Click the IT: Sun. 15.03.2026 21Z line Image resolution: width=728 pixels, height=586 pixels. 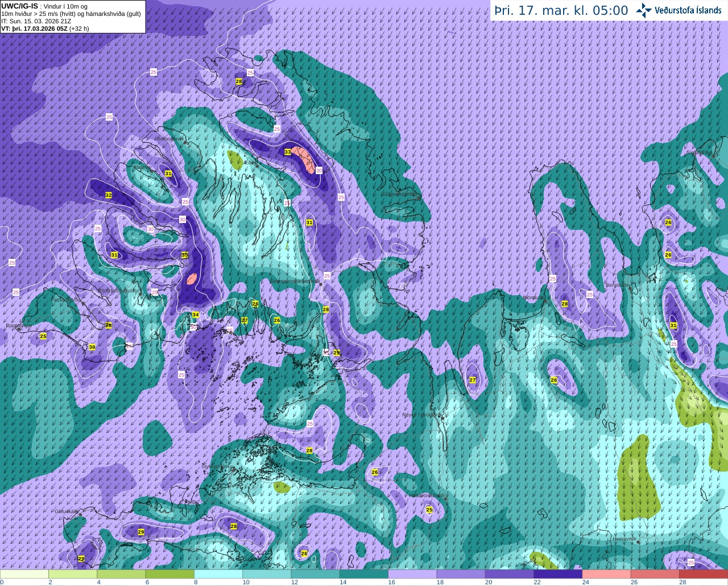tap(36, 21)
